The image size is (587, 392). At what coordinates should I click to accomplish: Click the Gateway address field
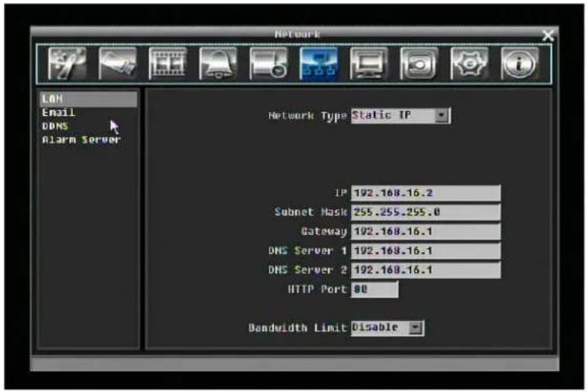click(426, 231)
